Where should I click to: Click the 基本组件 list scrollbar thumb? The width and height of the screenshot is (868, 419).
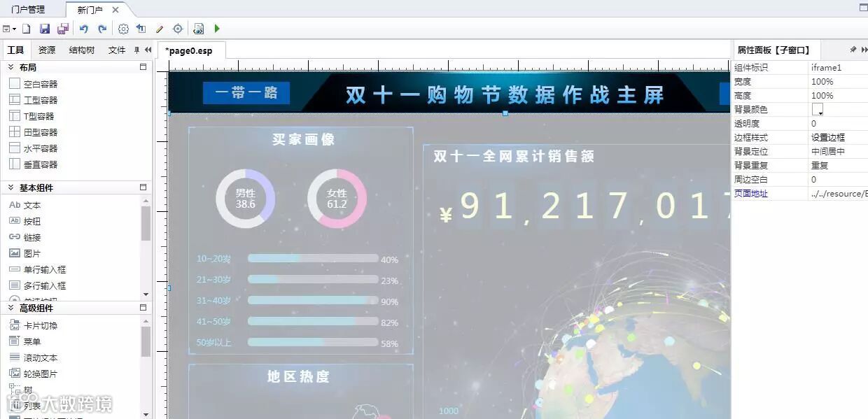[x=146, y=223]
